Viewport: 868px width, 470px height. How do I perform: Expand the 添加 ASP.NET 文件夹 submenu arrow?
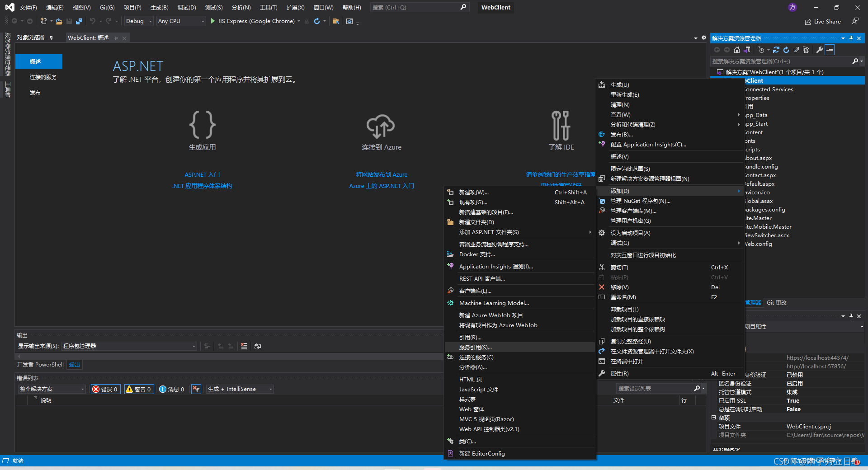point(590,232)
